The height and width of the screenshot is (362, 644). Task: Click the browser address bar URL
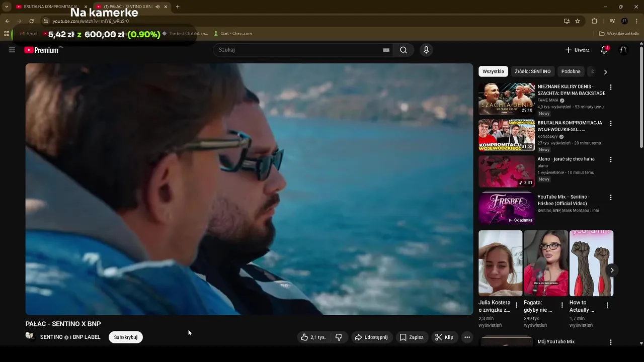[91, 21]
